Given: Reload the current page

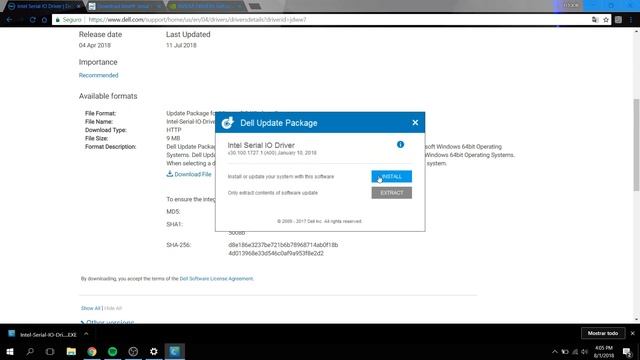Looking at the screenshot, I should pos(33,20).
